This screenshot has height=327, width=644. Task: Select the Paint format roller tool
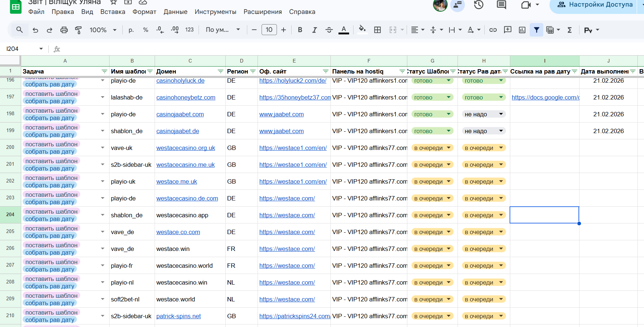tap(78, 30)
